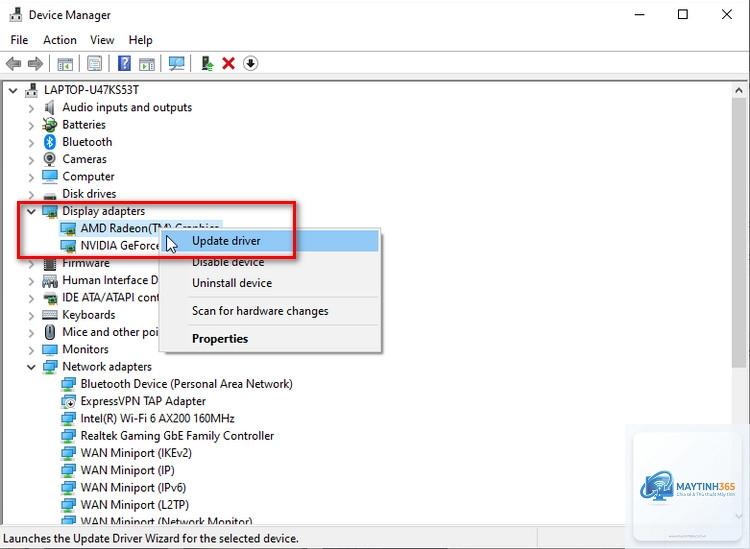Click the Forward arrow toolbar icon

point(35,64)
